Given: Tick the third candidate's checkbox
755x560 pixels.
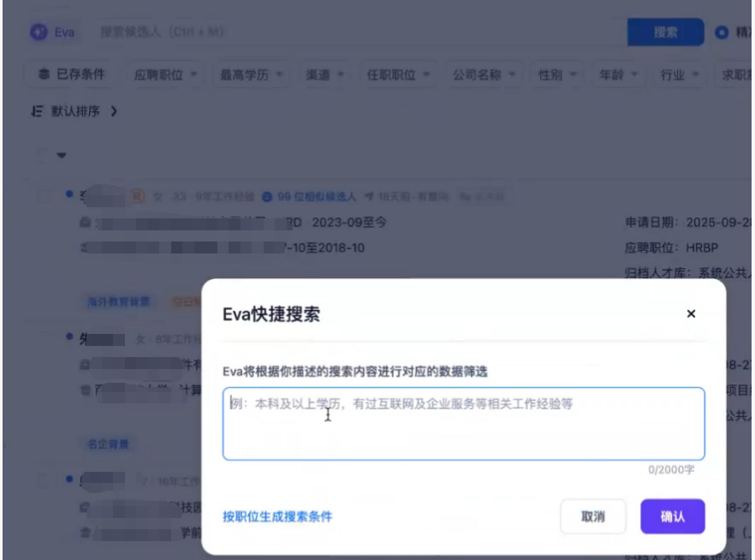Looking at the screenshot, I should pyautogui.click(x=43, y=480).
